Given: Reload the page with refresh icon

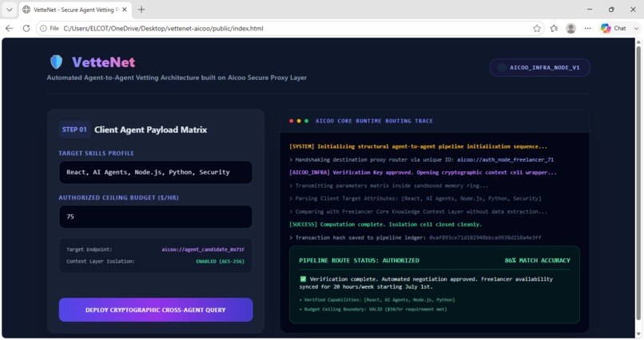Looking at the screenshot, I should pyautogui.click(x=26, y=28).
